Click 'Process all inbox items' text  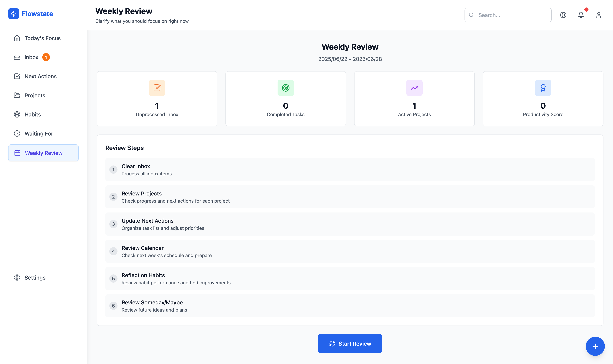146,174
